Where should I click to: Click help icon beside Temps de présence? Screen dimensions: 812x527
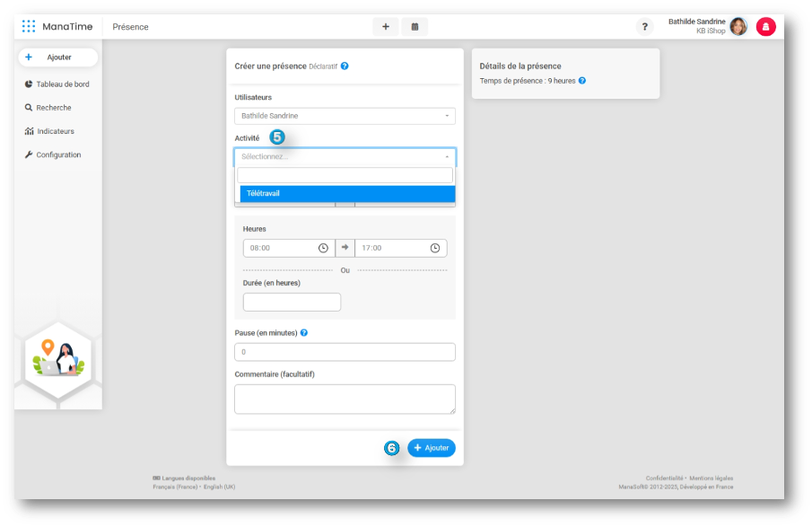pyautogui.click(x=582, y=80)
